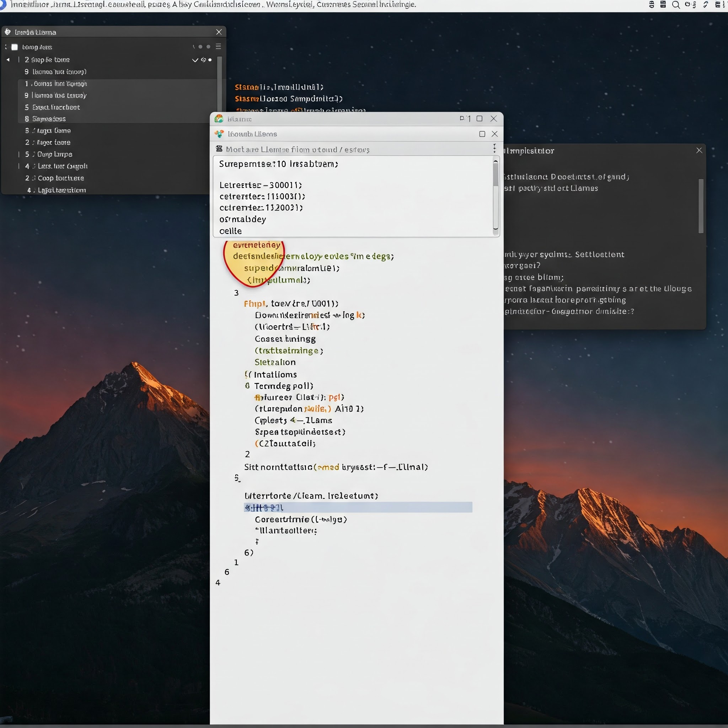The height and width of the screenshot is (728, 728).
Task: Toggle the white dot at end of 'Step fe toms' row
Action: coord(210,60)
